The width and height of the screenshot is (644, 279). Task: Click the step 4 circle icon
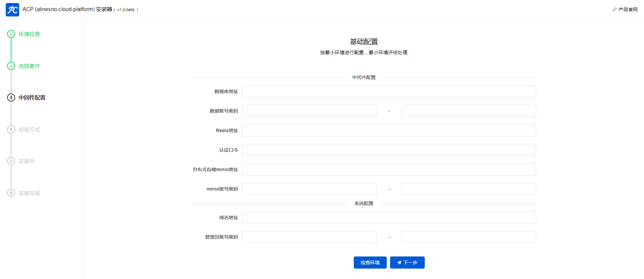click(x=11, y=129)
